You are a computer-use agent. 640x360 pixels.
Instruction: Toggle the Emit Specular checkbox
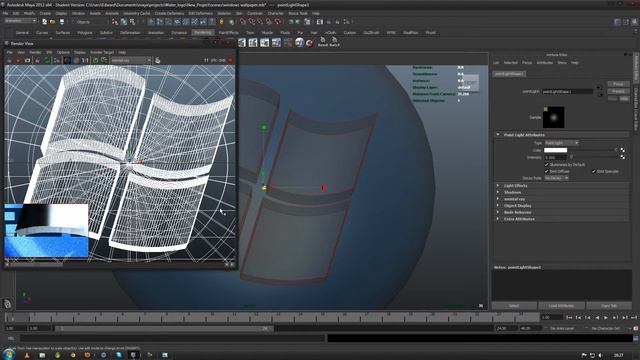594,171
